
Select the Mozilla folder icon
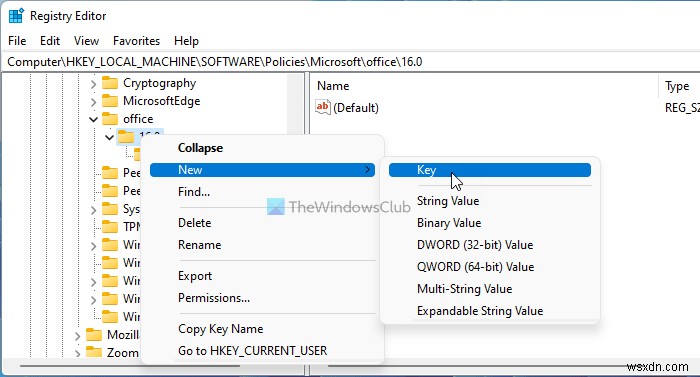point(94,335)
